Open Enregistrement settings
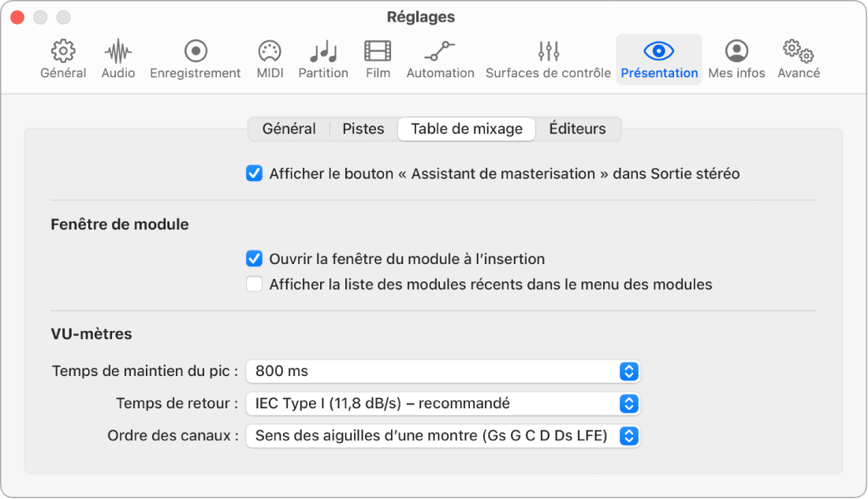 click(195, 58)
